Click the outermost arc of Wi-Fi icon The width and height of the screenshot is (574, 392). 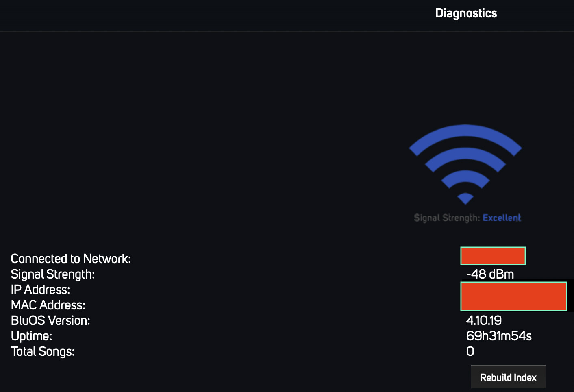click(x=465, y=131)
